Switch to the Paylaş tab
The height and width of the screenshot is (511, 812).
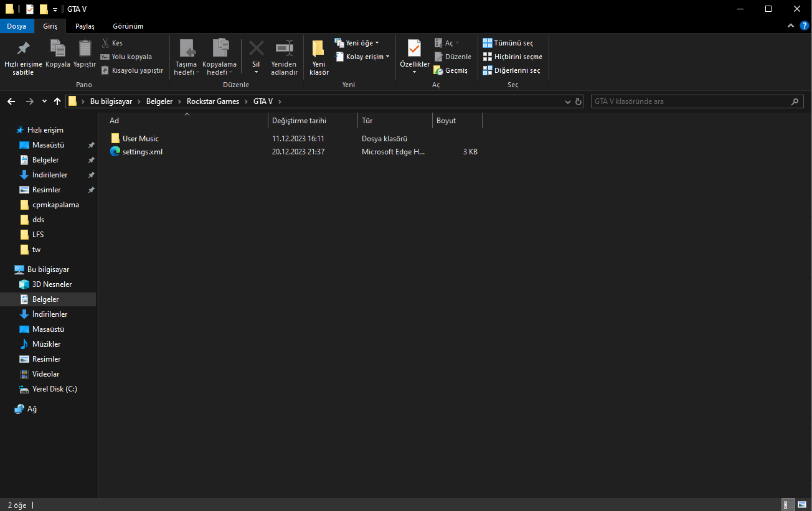click(85, 26)
